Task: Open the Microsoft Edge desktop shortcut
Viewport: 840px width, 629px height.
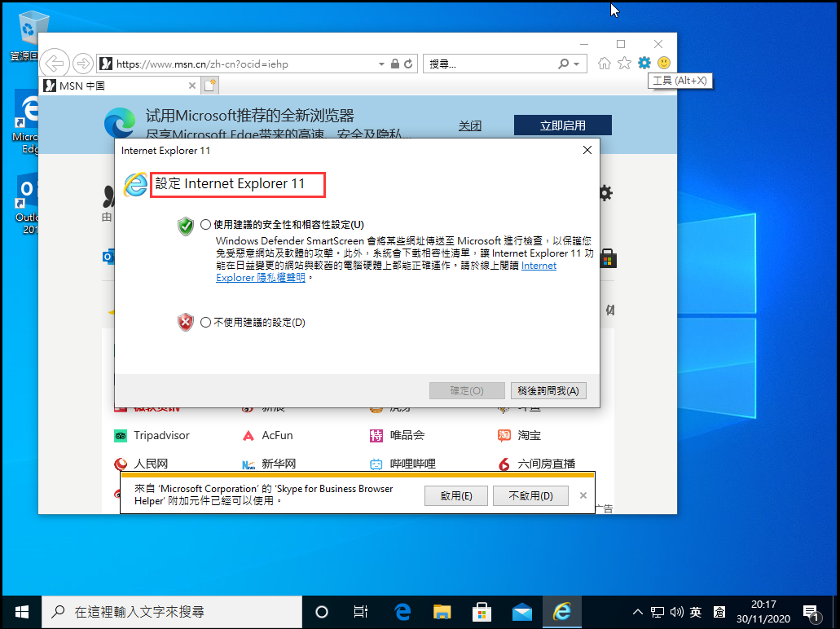Action: point(26,123)
